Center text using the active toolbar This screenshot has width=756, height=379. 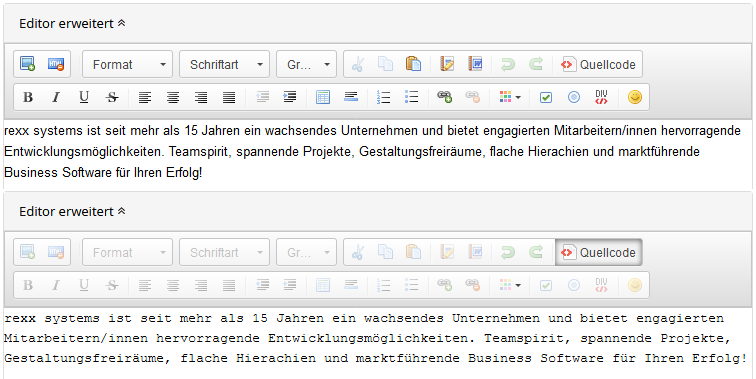tap(173, 97)
